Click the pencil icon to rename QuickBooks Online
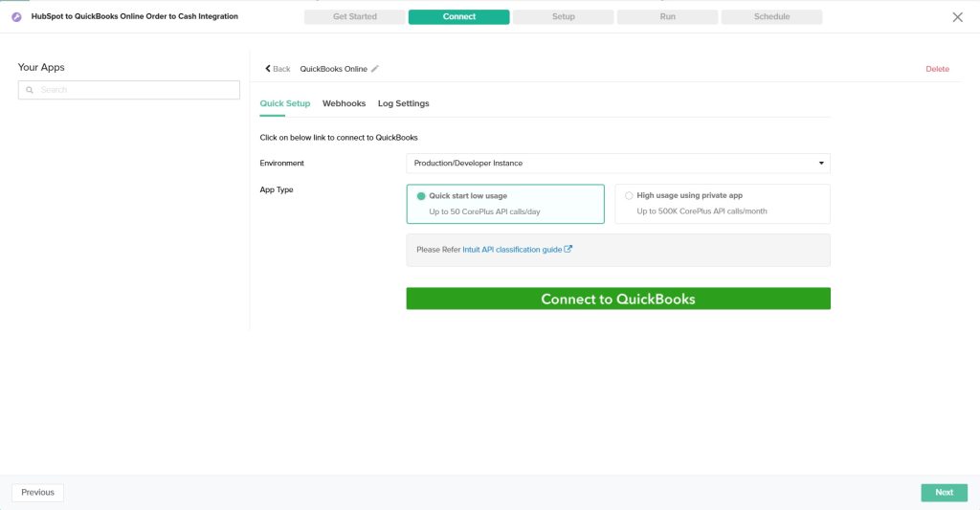Image resolution: width=980 pixels, height=510 pixels. pos(375,69)
